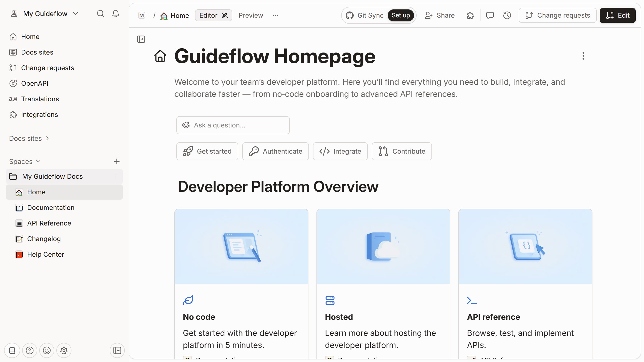
Task: Open the search icon in sidebar header
Action: pos(100,14)
